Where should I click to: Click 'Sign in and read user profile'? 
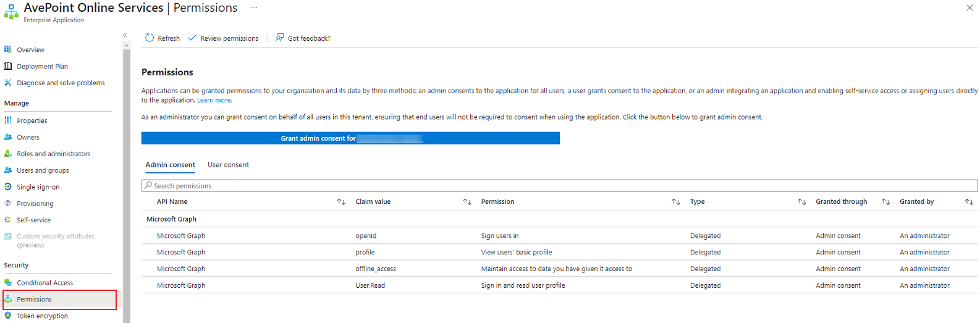[523, 285]
